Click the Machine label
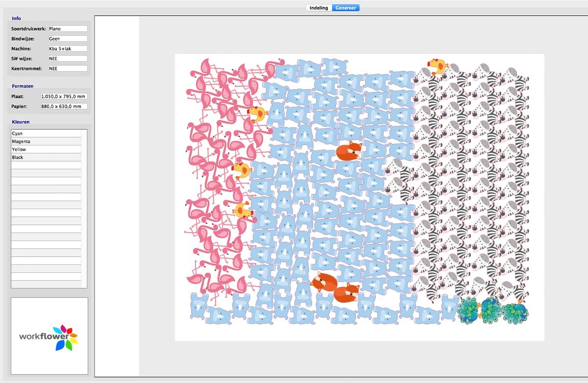The image size is (588, 383). click(x=21, y=48)
